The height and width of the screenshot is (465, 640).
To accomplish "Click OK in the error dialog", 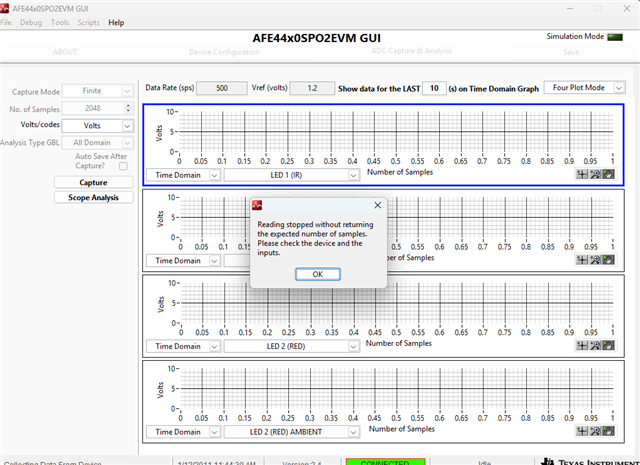I will [318, 274].
